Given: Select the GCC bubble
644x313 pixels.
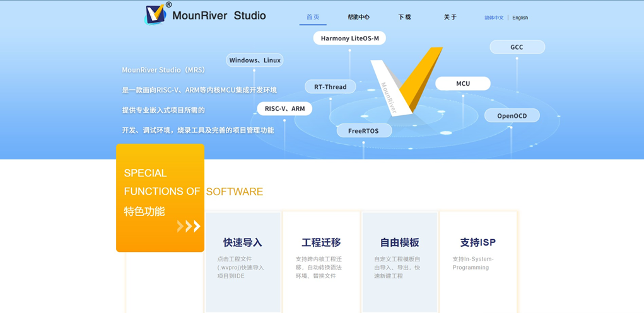Looking at the screenshot, I should [x=517, y=47].
